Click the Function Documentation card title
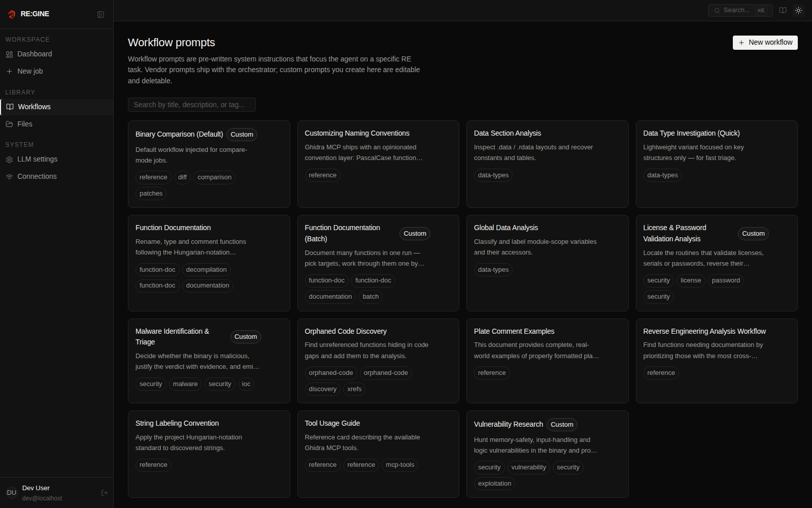The height and width of the screenshot is (508, 812). (x=173, y=228)
